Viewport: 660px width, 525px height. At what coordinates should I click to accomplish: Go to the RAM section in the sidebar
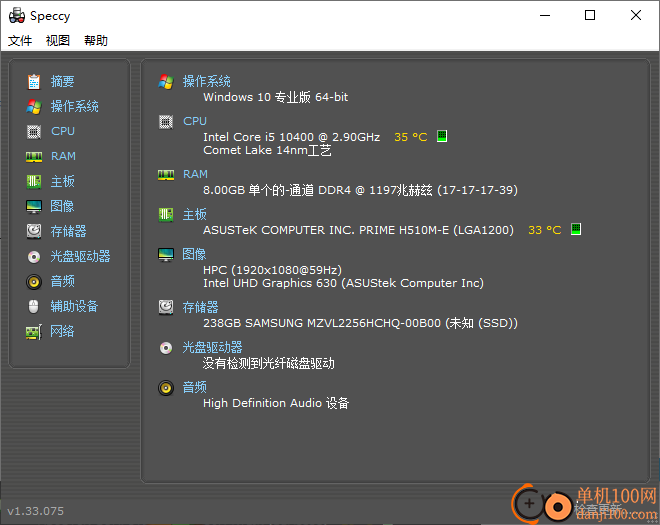point(63,156)
